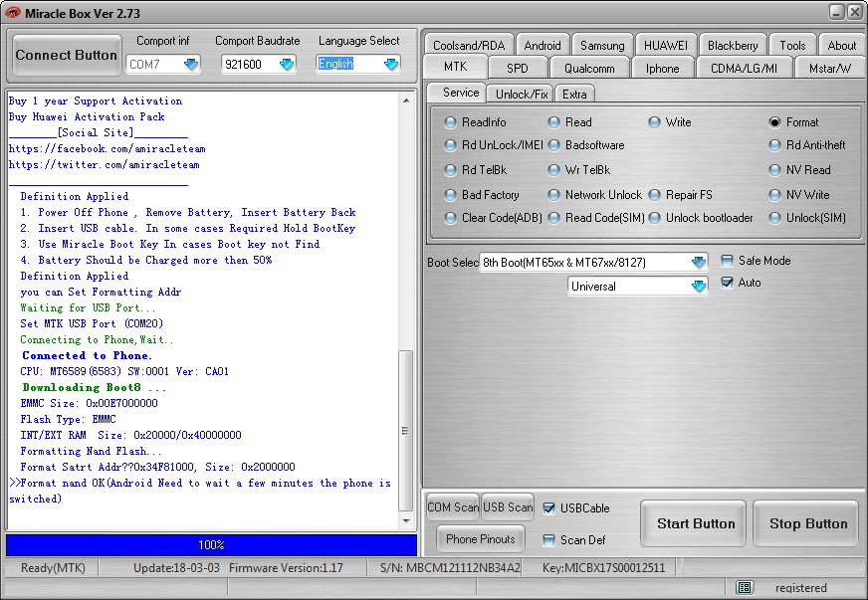Select the ReadInfo radio option
Viewport: 868px width, 600px height.
coord(450,122)
